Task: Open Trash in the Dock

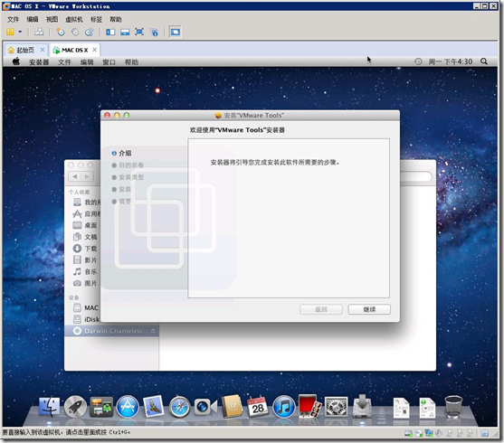Action: tap(453, 407)
